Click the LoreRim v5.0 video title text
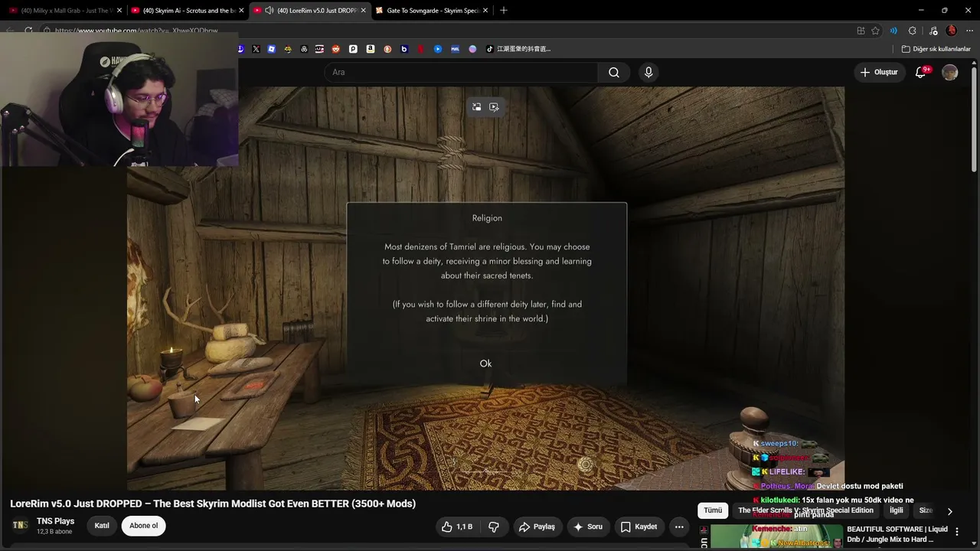The width and height of the screenshot is (980, 551). (213, 504)
